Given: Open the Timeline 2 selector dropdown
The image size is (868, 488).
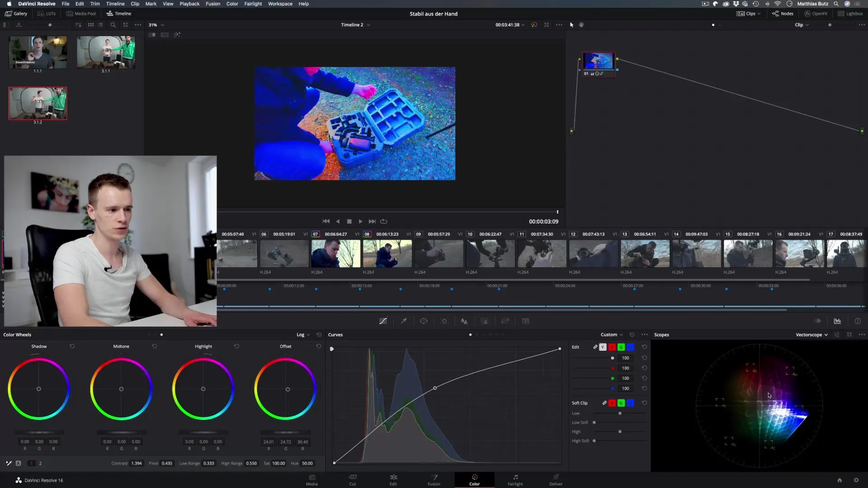Looking at the screenshot, I should tap(355, 25).
